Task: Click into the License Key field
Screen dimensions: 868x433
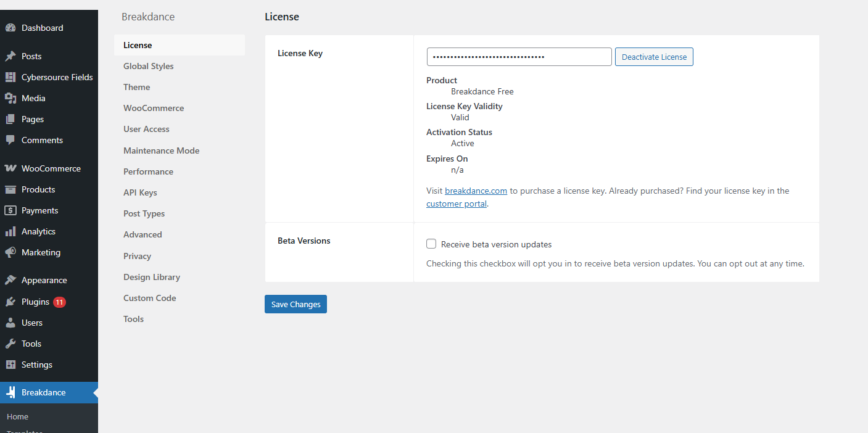Action: (x=519, y=57)
